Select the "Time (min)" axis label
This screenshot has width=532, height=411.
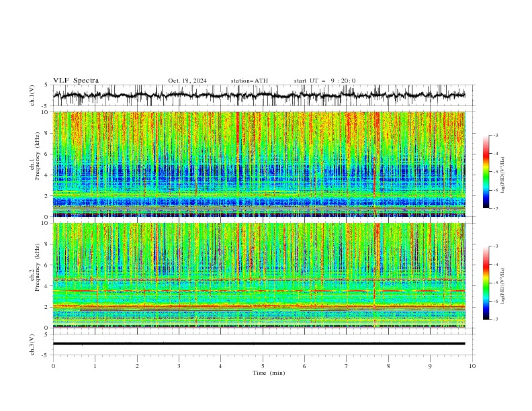tap(269, 373)
